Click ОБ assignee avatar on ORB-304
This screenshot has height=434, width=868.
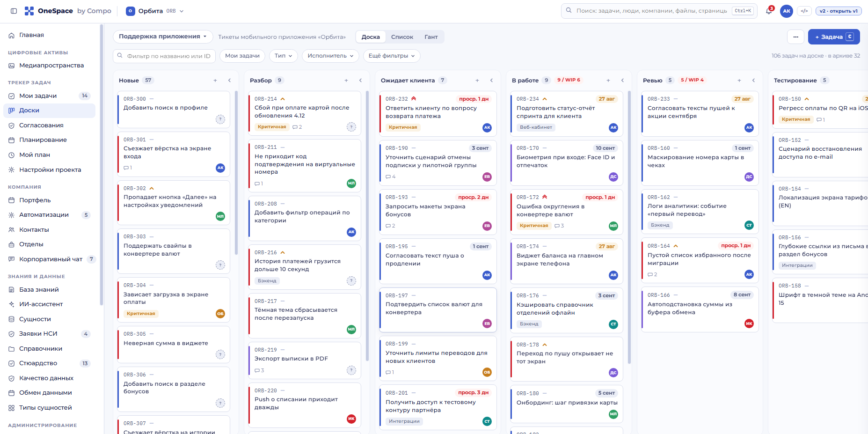[220, 314]
